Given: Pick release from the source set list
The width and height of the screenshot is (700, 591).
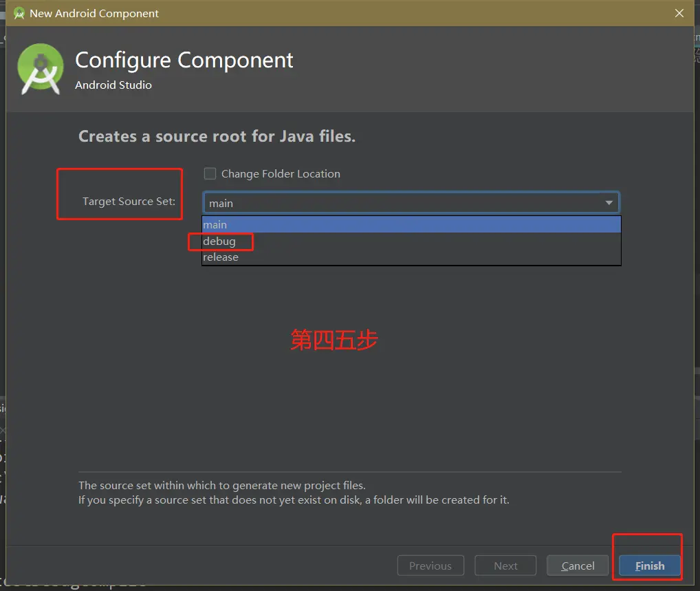Looking at the screenshot, I should click(x=221, y=257).
